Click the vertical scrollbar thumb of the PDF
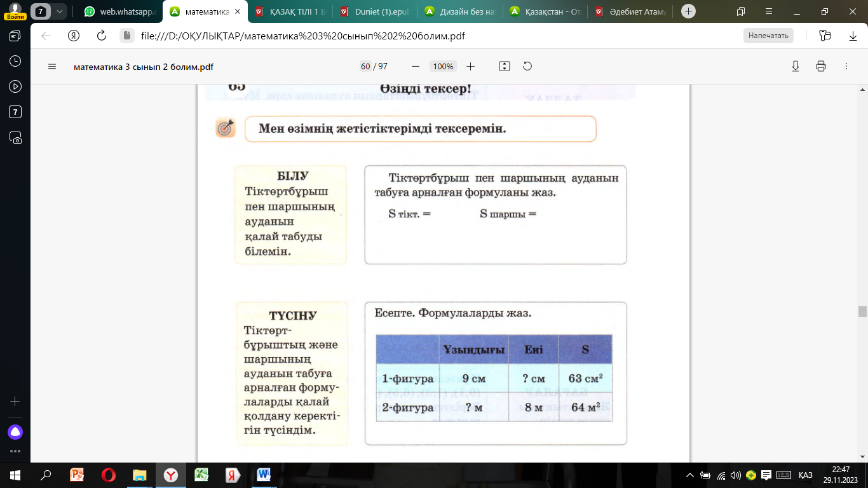The height and width of the screenshot is (488, 868). [x=862, y=311]
